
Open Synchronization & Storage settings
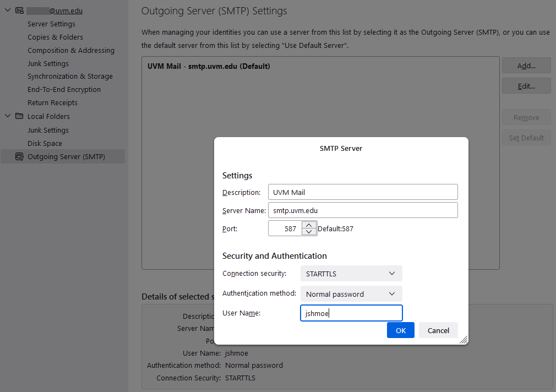pyautogui.click(x=70, y=77)
